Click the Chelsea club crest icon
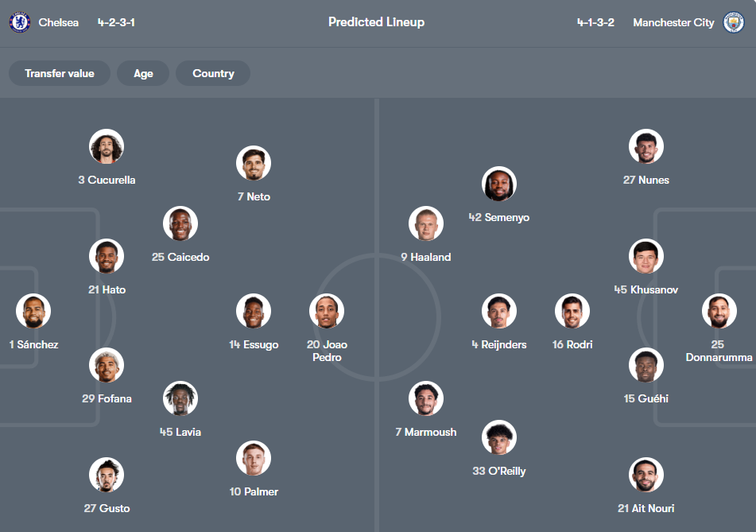This screenshot has height=532, width=756. point(20,22)
